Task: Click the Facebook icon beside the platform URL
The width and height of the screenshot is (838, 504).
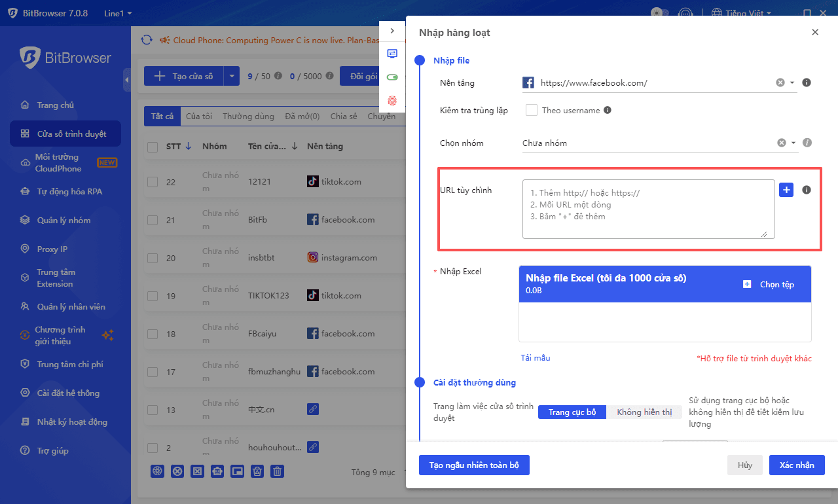Action: 530,82
